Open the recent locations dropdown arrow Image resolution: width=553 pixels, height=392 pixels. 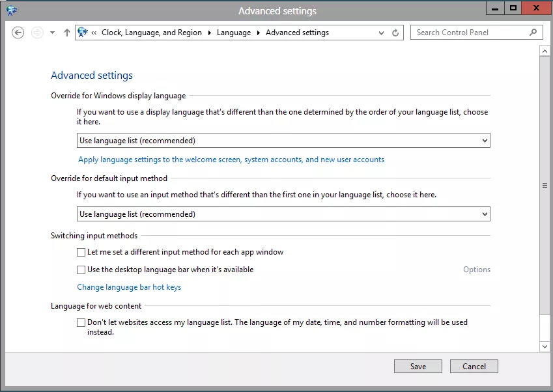53,33
